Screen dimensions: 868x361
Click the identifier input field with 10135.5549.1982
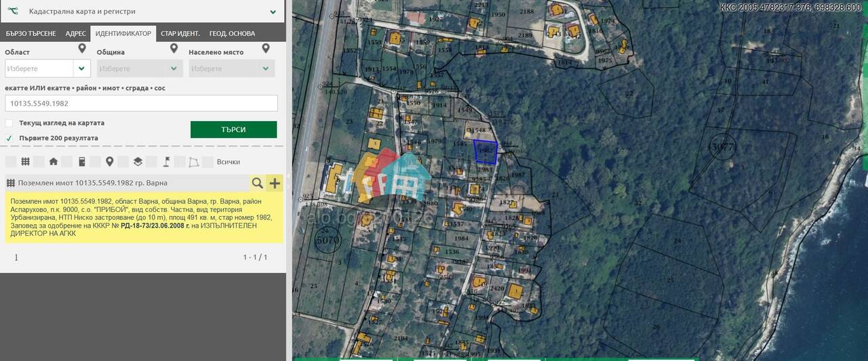tap(141, 103)
